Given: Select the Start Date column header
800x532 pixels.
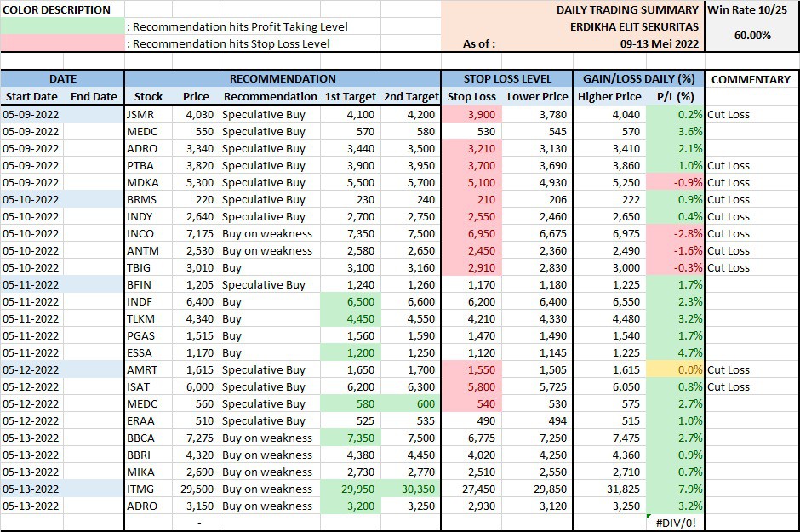Looking at the screenshot, I should [x=31, y=97].
